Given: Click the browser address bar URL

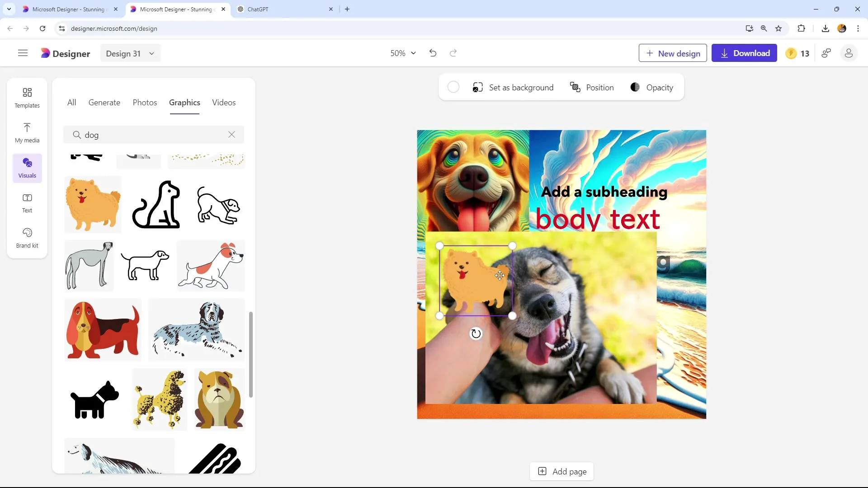Looking at the screenshot, I should 114,28.
